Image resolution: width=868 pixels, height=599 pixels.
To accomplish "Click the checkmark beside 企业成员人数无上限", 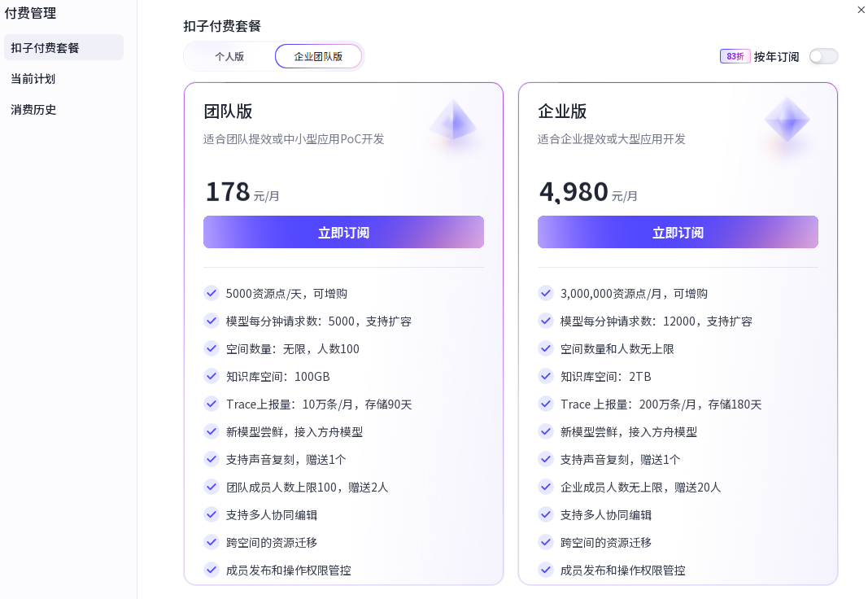I will (x=546, y=487).
